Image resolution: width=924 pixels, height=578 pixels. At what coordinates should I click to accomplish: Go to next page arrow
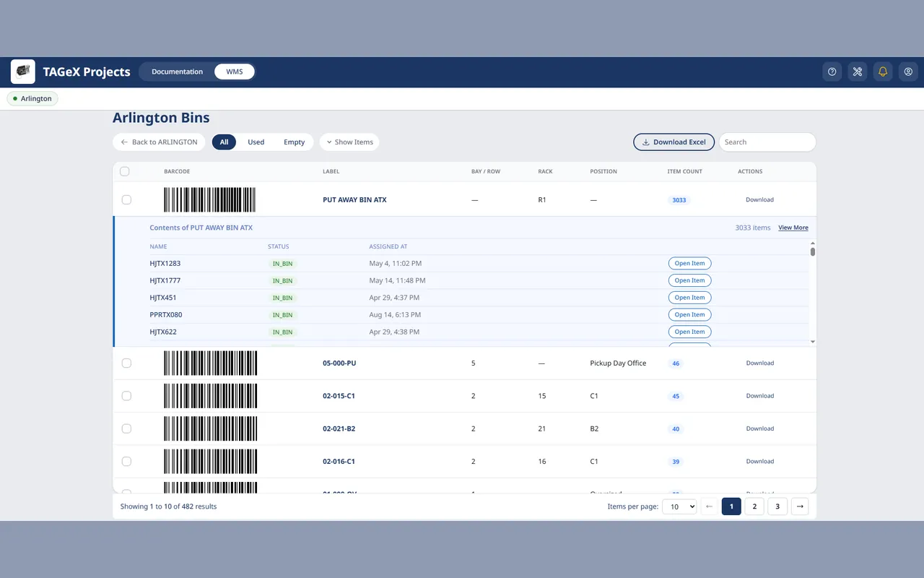pos(800,506)
